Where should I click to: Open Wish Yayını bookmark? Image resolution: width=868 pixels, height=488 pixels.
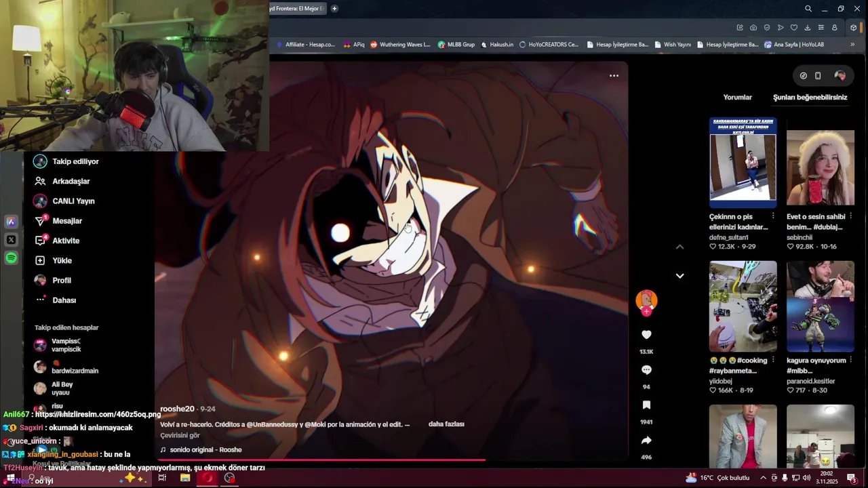click(673, 45)
